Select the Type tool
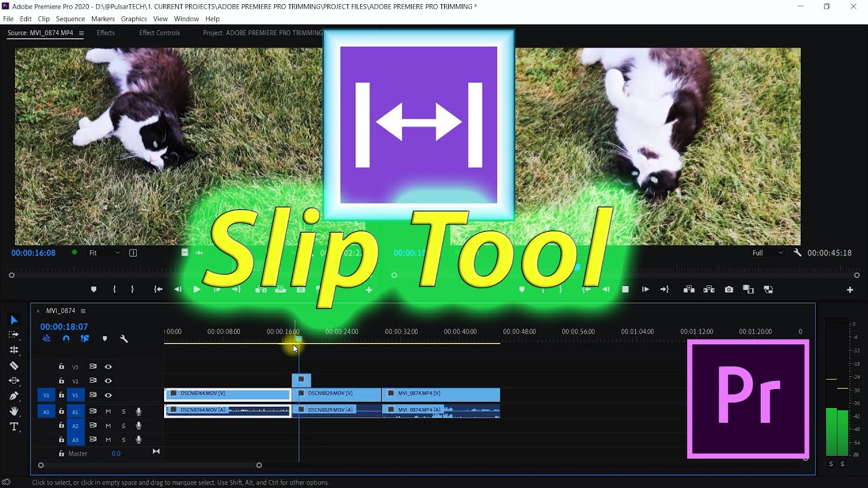 (x=14, y=426)
